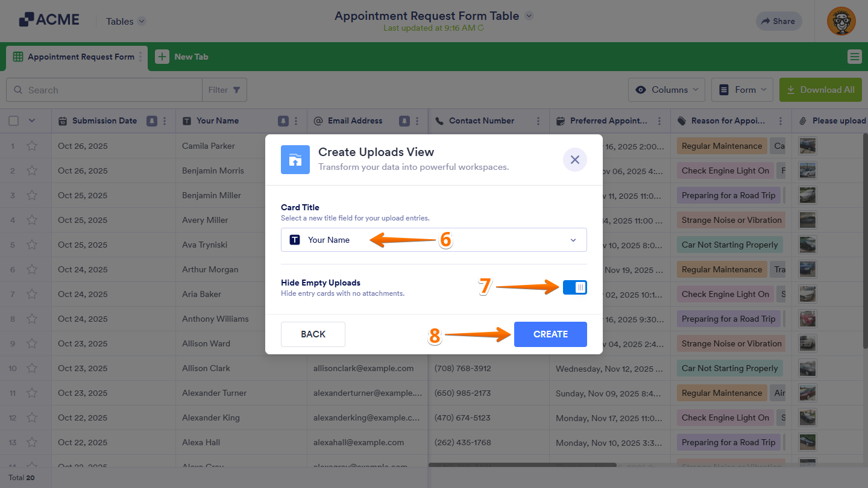Viewport: 868px width, 488px height.
Task: Open three-dot menu of Your Name column
Action: click(295, 121)
